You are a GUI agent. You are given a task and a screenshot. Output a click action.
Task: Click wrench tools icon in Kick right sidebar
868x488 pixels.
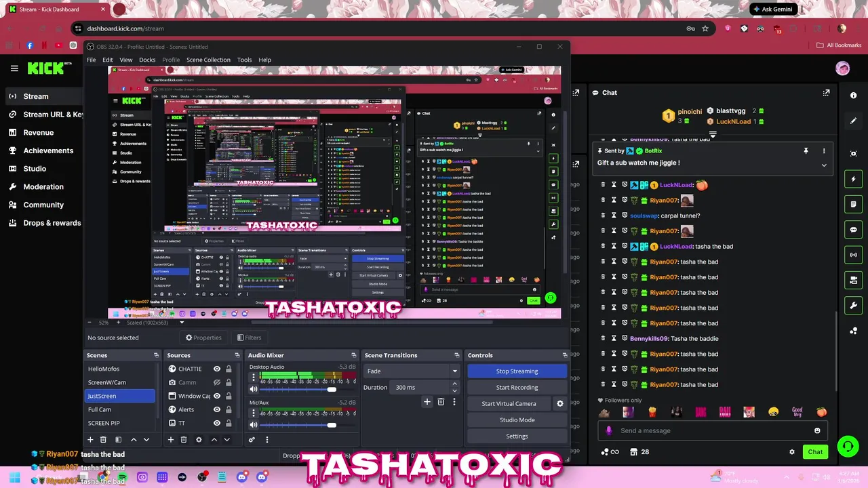tap(854, 305)
